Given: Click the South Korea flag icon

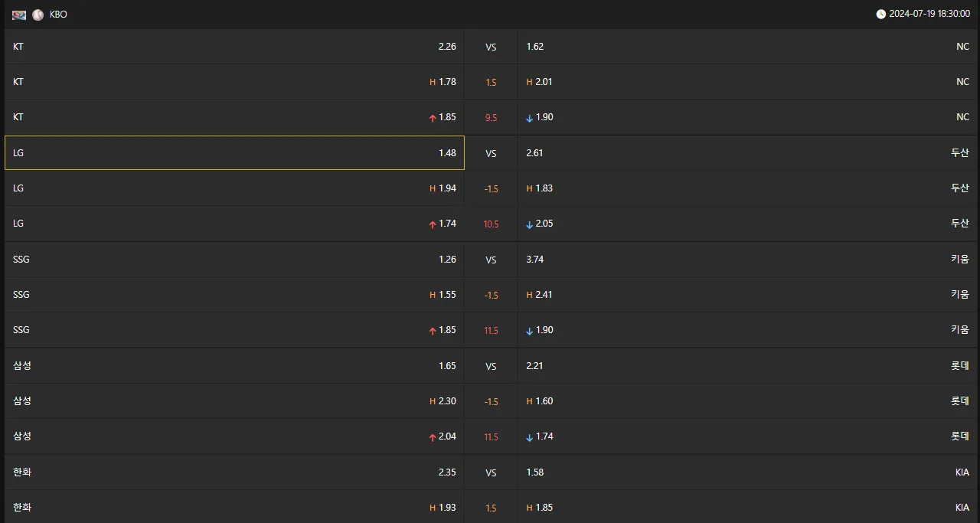Looking at the screenshot, I should 19,15.
